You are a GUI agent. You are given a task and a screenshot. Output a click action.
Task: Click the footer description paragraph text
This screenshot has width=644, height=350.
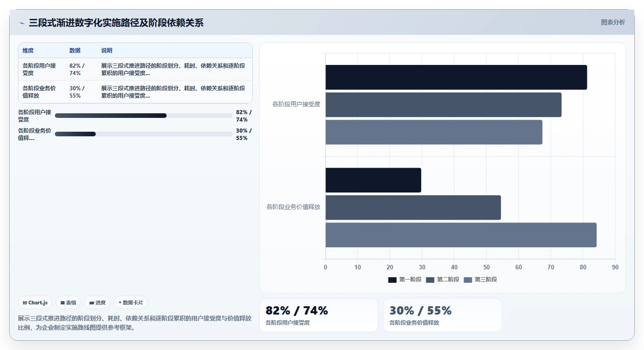pyautogui.click(x=134, y=323)
